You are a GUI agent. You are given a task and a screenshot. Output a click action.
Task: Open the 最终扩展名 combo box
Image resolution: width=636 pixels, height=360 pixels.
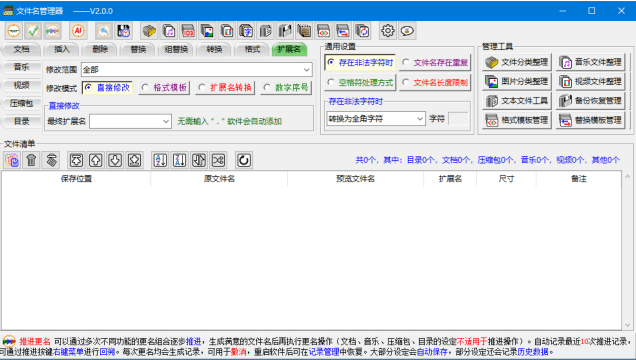point(130,121)
